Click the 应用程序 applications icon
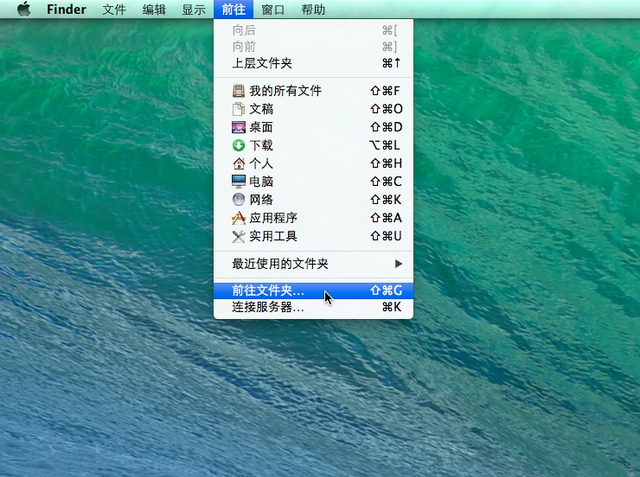 (x=238, y=217)
